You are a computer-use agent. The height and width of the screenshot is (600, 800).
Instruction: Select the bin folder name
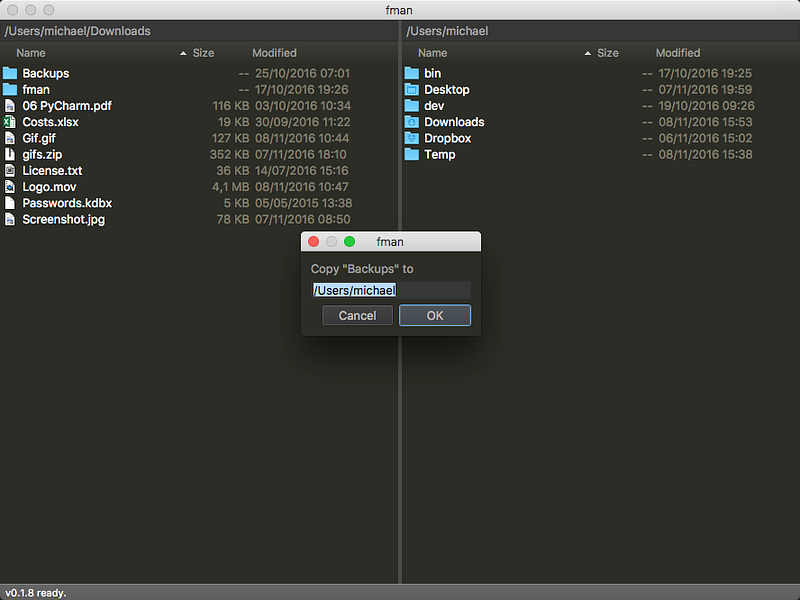pos(433,73)
